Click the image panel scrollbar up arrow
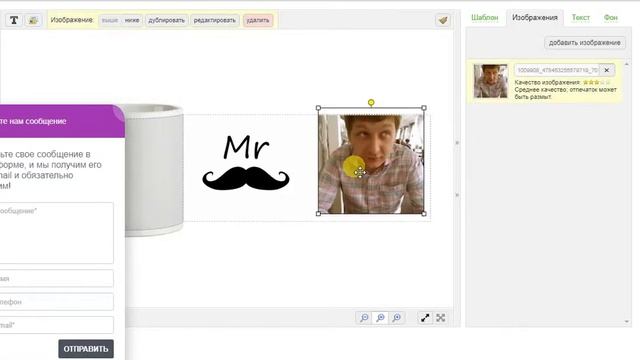The height and width of the screenshot is (360, 640). (627, 64)
